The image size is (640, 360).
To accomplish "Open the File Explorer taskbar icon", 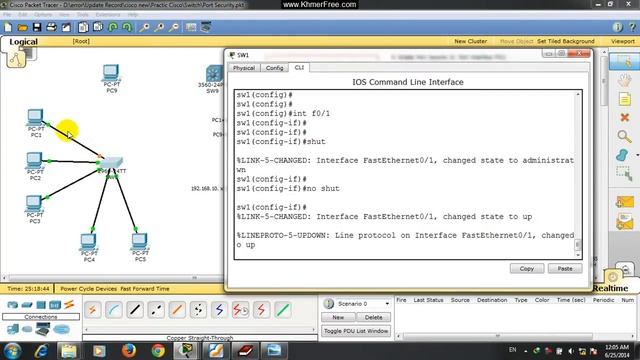I will tap(69, 351).
